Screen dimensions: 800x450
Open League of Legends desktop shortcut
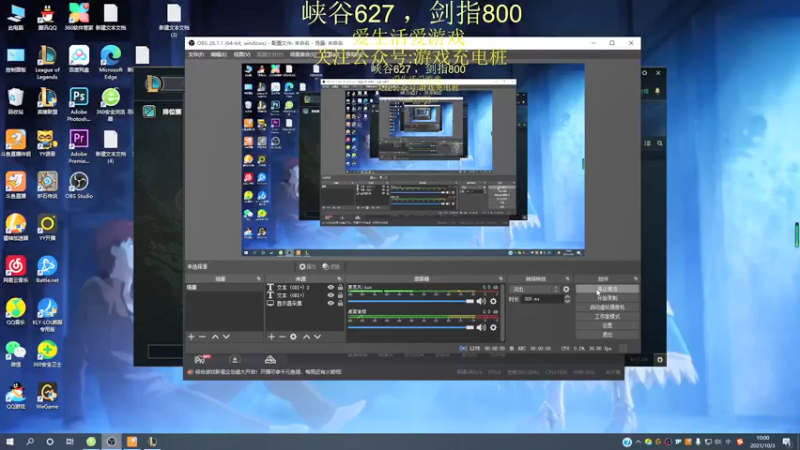(47, 62)
